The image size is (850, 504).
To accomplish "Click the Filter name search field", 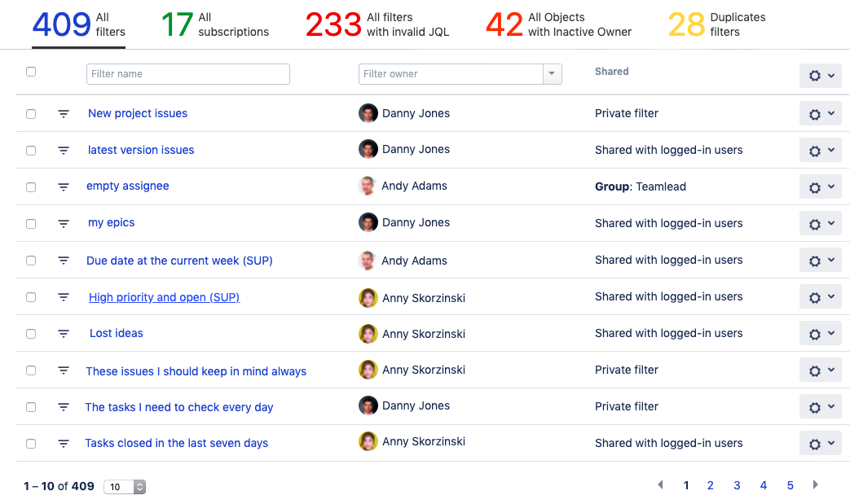I will 187,74.
